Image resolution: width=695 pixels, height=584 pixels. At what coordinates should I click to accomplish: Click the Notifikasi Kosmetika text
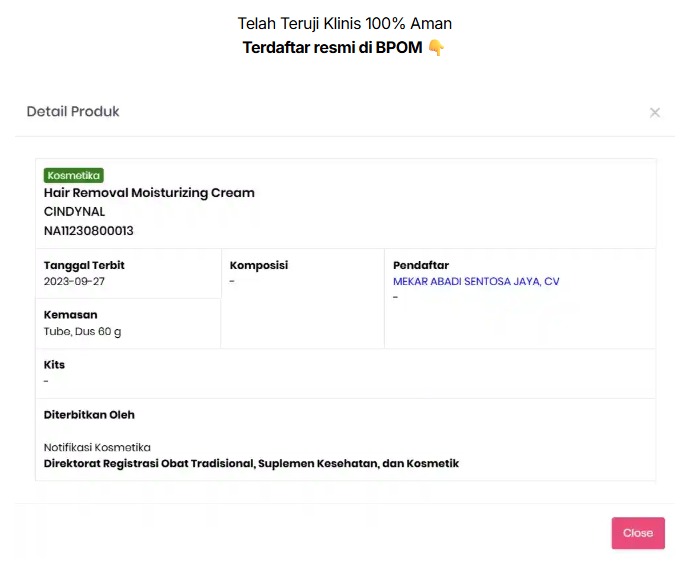point(97,447)
